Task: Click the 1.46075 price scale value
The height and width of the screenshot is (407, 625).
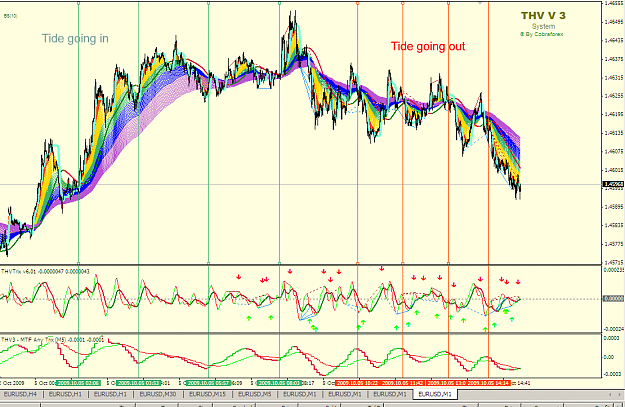Action: click(614, 151)
